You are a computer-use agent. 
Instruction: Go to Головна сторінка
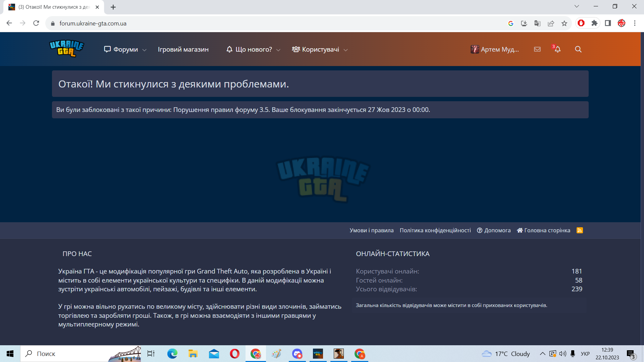[543, 230]
